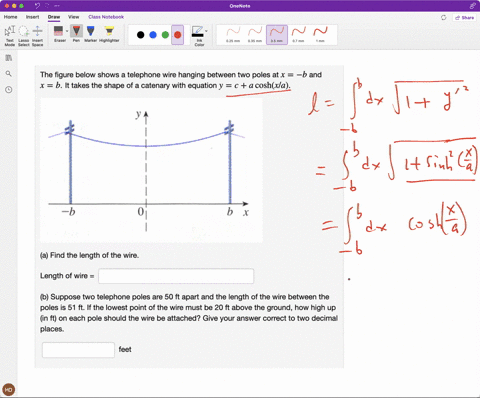Click the feet answer input box
Screen dimensions: 480x398
pos(78,350)
